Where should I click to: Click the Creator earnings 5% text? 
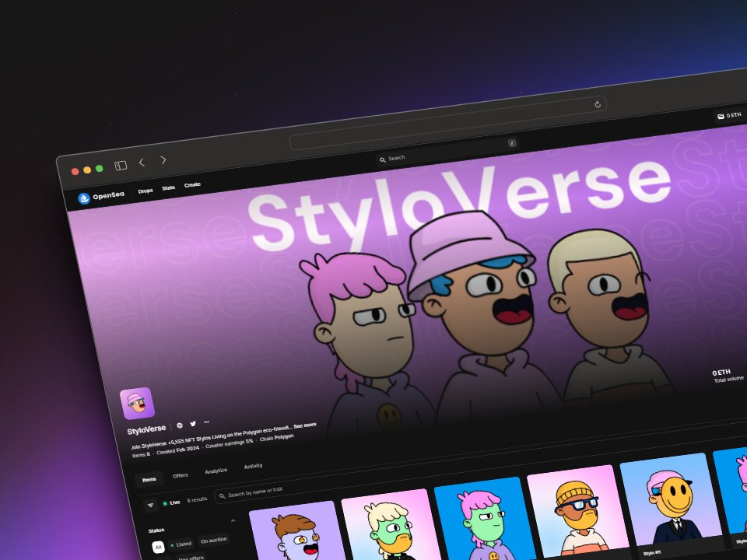coord(229,443)
